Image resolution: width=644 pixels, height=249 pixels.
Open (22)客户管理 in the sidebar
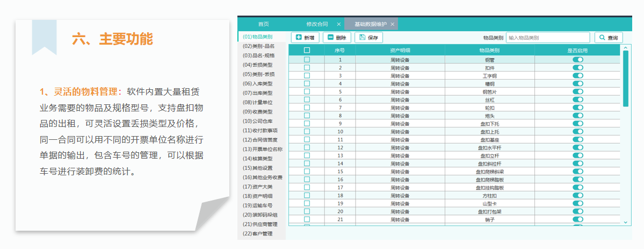point(257,234)
